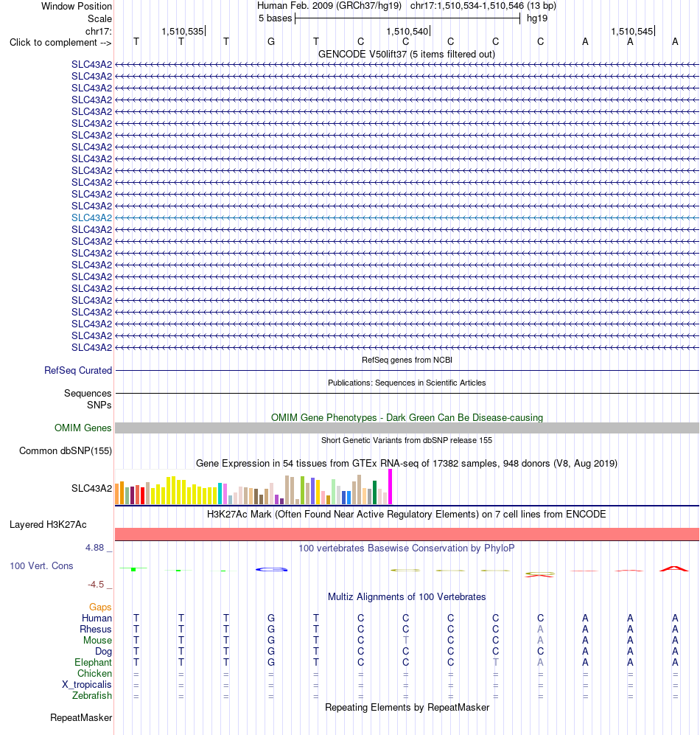Open Repeating Elements by RepeatMasker title

[x=407, y=707]
